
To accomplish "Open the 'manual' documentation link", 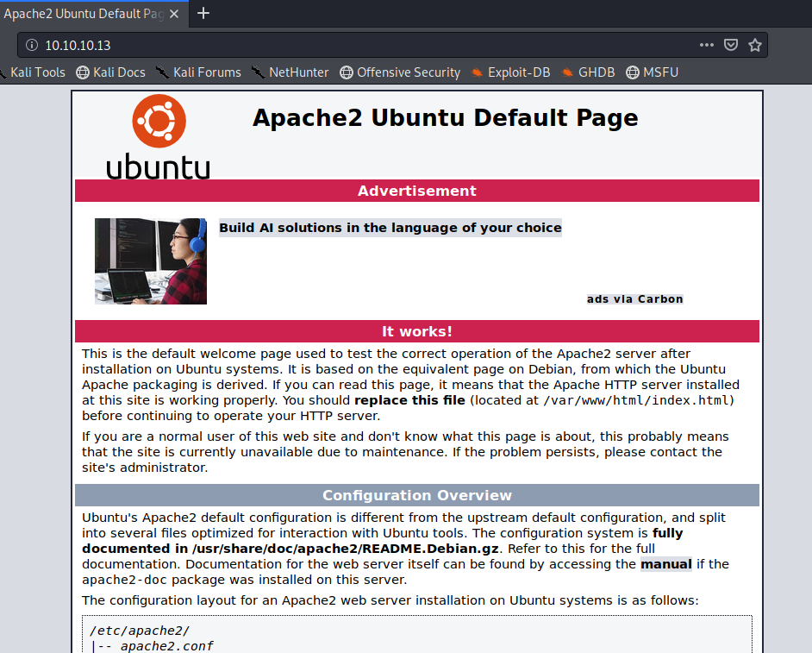I will point(666,564).
